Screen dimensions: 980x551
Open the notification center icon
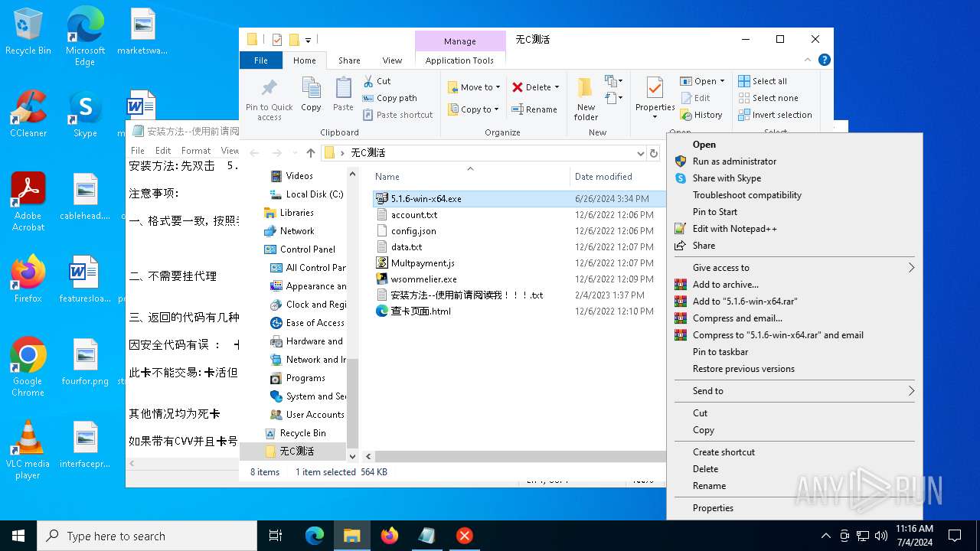point(955,536)
